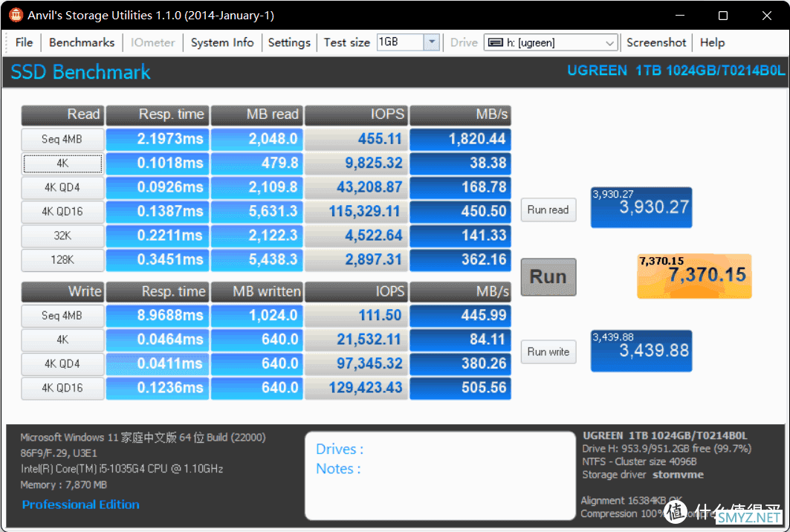Image resolution: width=790 pixels, height=532 pixels.
Task: Close the Anvil's Storage Utilities window
Action: coord(767,16)
